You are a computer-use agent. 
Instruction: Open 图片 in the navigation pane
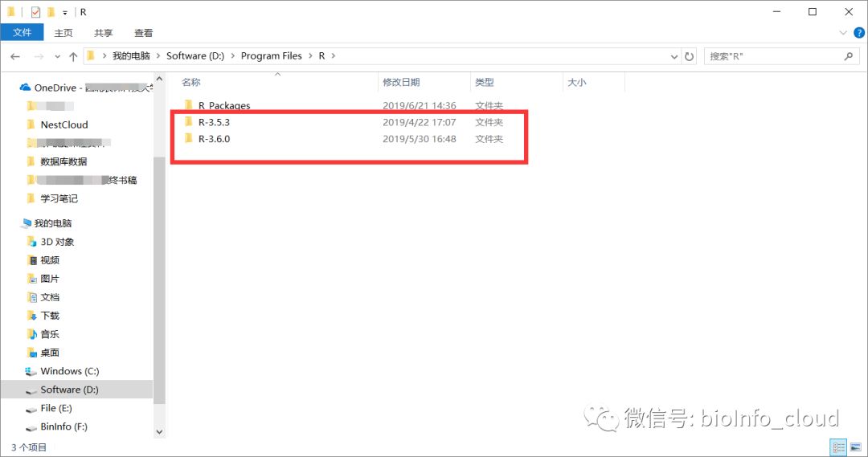coord(50,279)
